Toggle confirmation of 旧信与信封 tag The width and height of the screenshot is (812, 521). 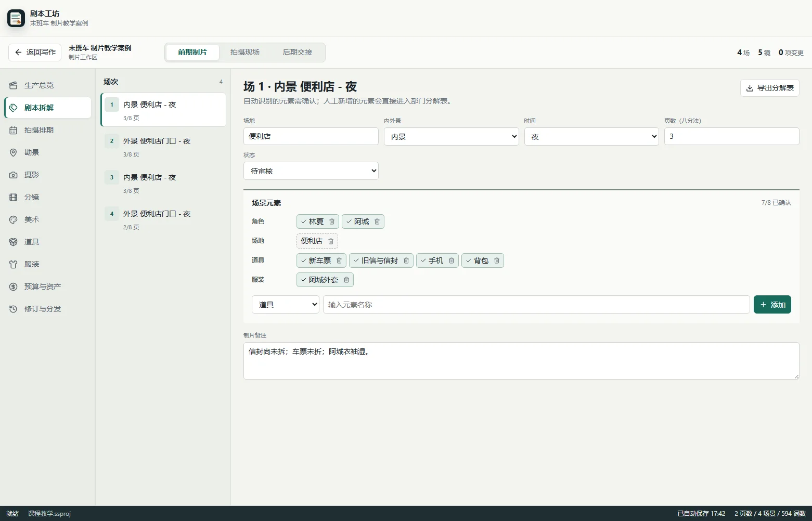click(376, 260)
